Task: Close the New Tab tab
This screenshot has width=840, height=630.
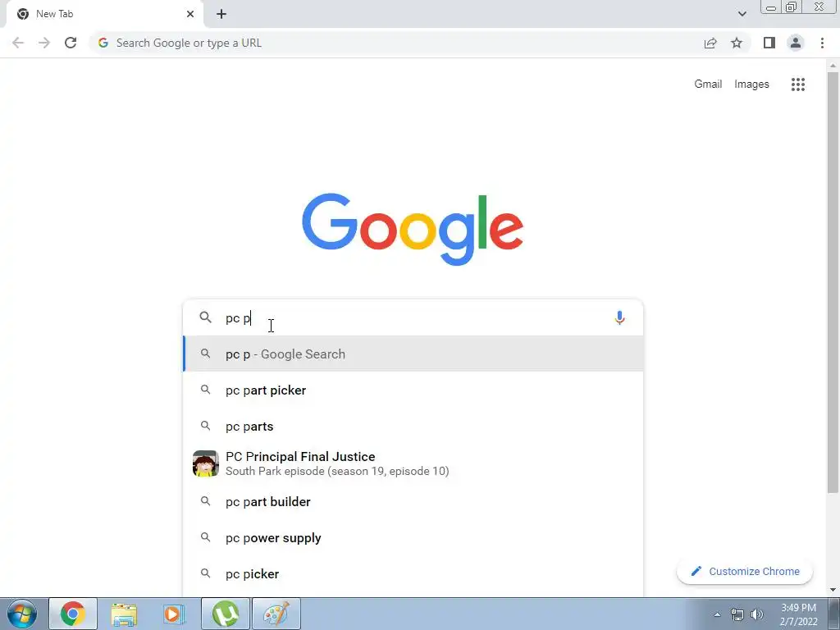Action: coord(190,14)
